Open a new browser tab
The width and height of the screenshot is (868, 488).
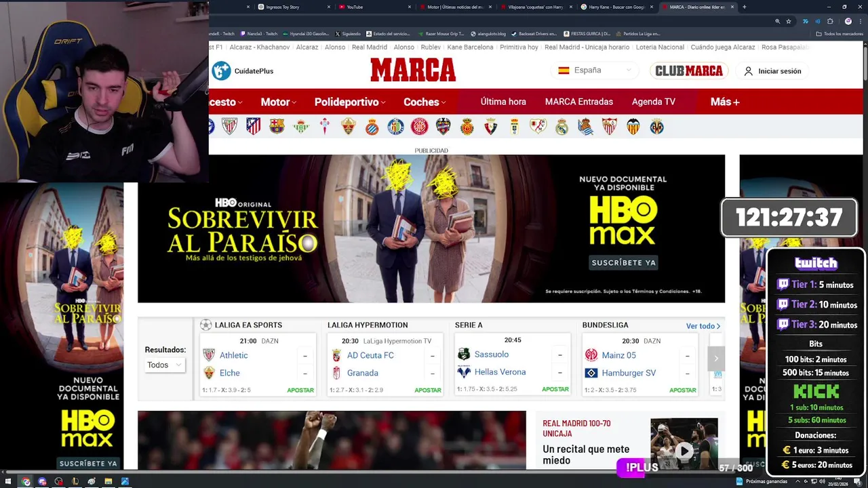[x=744, y=7]
